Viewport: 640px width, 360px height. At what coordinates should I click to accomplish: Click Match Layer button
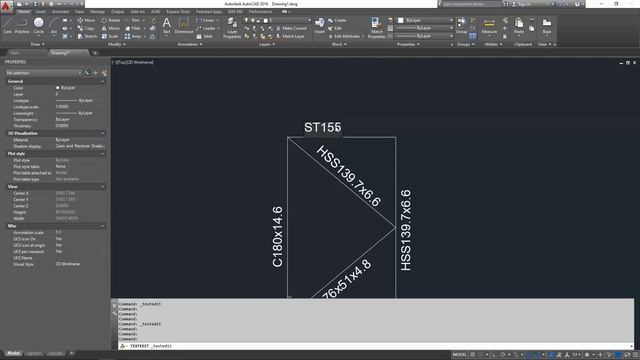(290, 36)
